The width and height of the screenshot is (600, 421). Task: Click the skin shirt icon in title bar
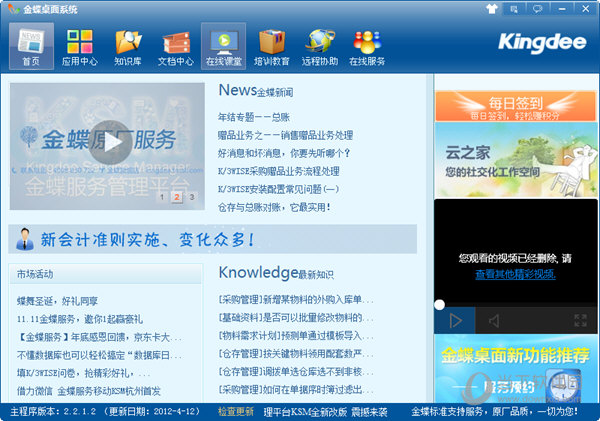point(492,8)
